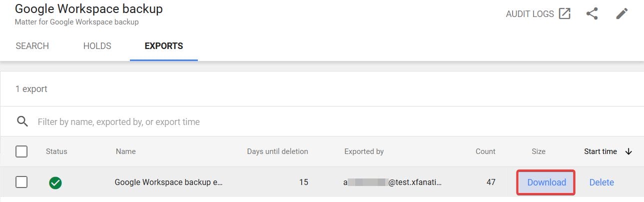Click the share matter icon

[x=592, y=13]
